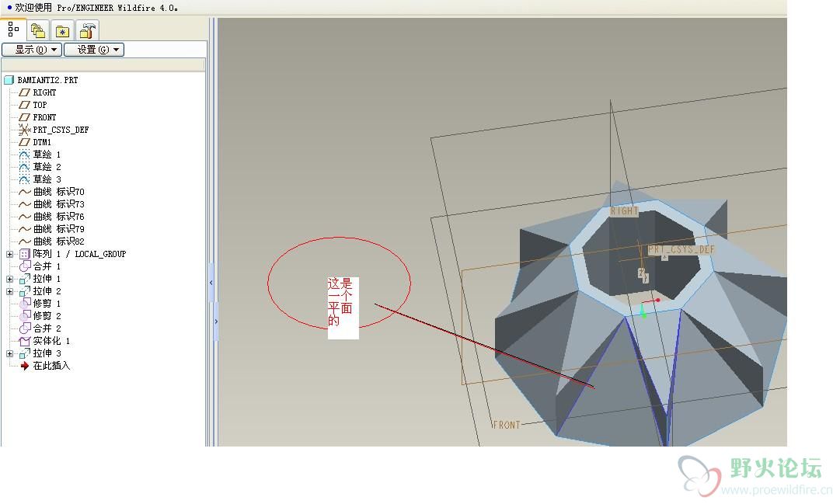Select the RIGHT datum plane in tree

click(44, 92)
